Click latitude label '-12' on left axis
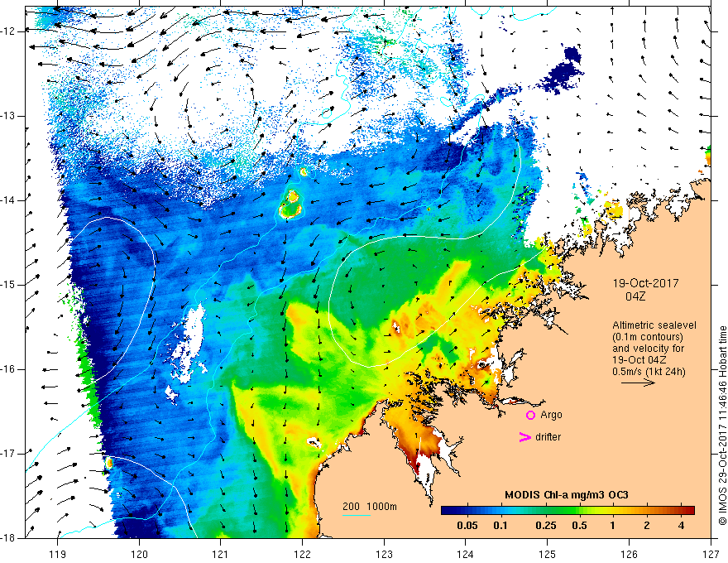 click(8, 31)
